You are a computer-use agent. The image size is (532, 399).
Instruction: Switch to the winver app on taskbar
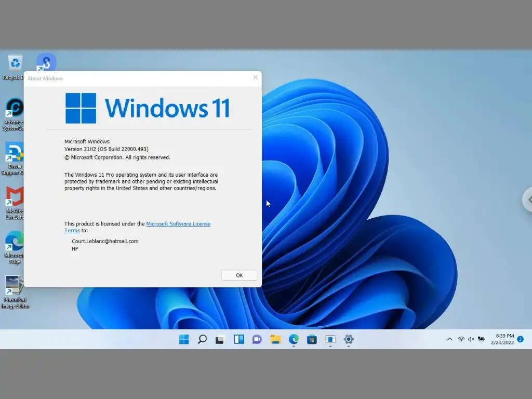330,339
